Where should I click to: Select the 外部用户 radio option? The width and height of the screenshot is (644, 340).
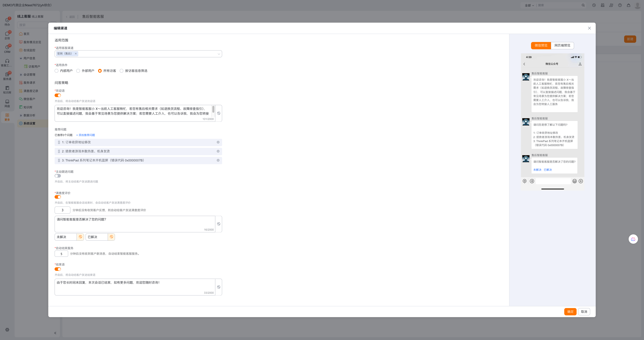78,71
